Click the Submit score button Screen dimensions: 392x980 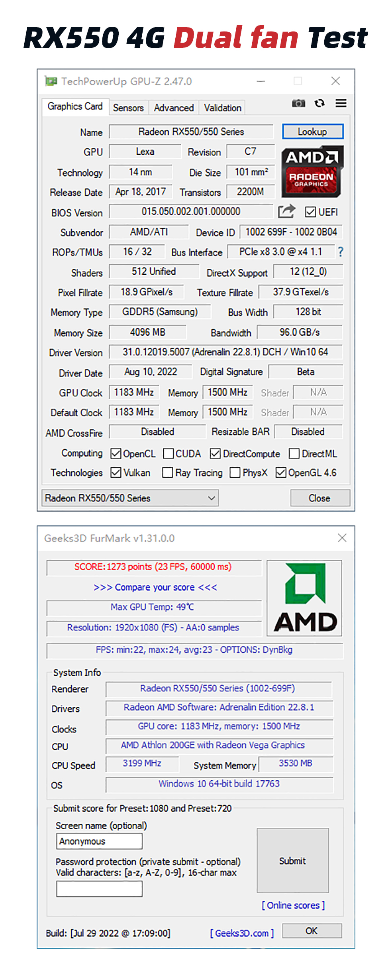292,861
